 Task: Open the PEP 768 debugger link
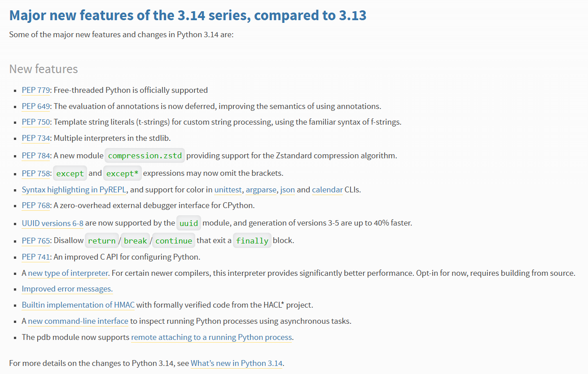pos(35,205)
